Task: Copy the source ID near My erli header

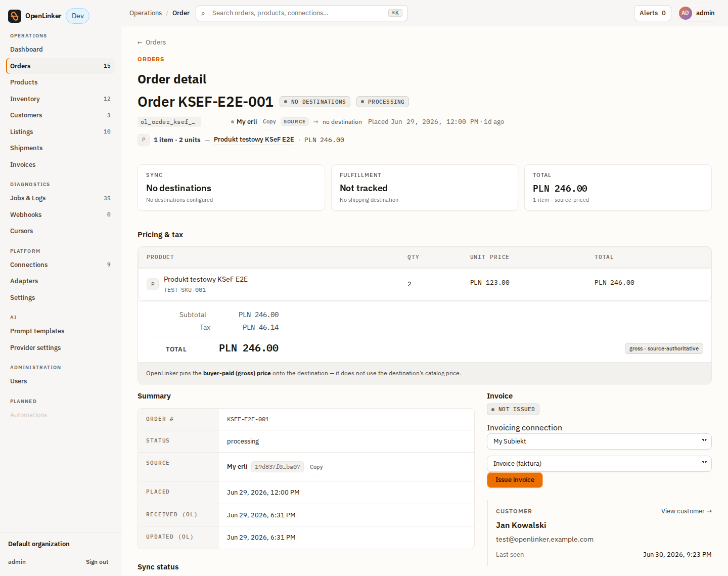Action: pyautogui.click(x=269, y=122)
